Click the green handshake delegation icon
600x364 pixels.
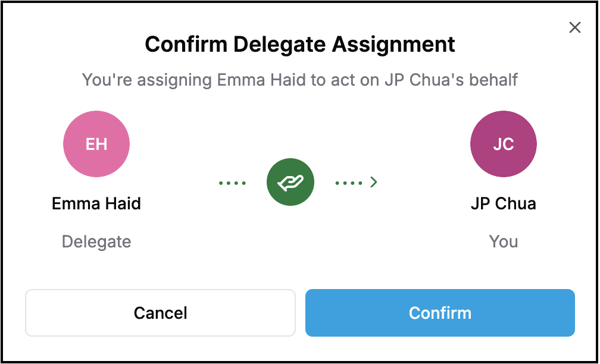click(290, 182)
